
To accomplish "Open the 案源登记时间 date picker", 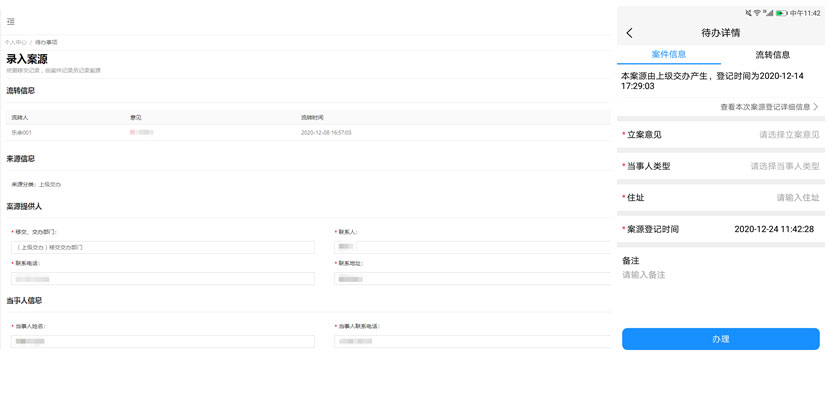I will 773,229.
